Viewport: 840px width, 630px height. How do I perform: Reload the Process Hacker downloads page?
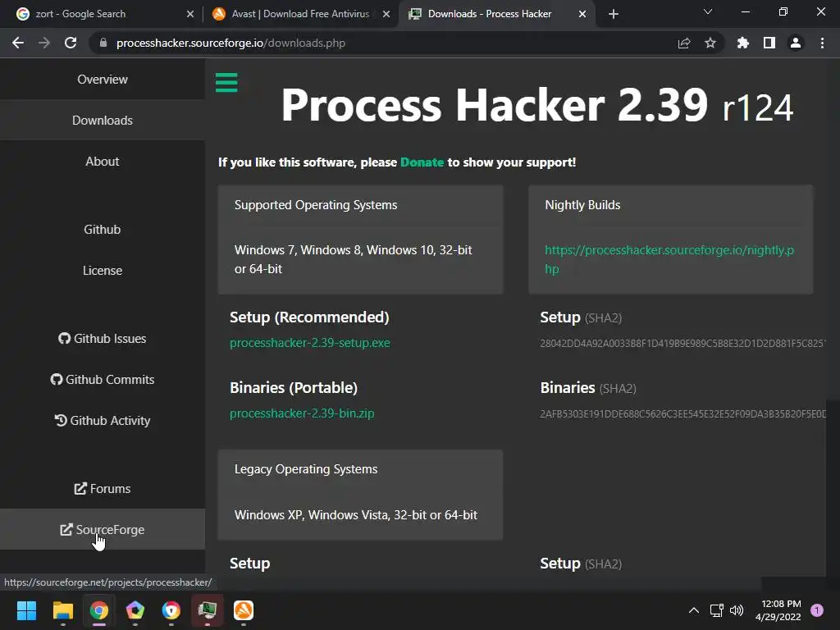[71, 43]
